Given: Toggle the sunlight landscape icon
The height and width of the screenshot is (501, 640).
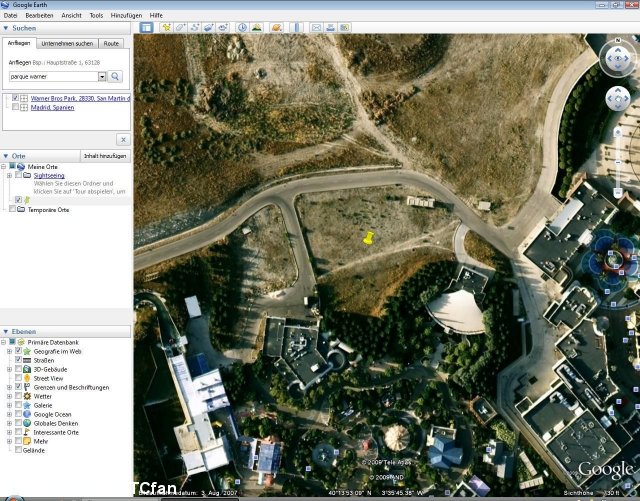Looking at the screenshot, I should [256, 28].
